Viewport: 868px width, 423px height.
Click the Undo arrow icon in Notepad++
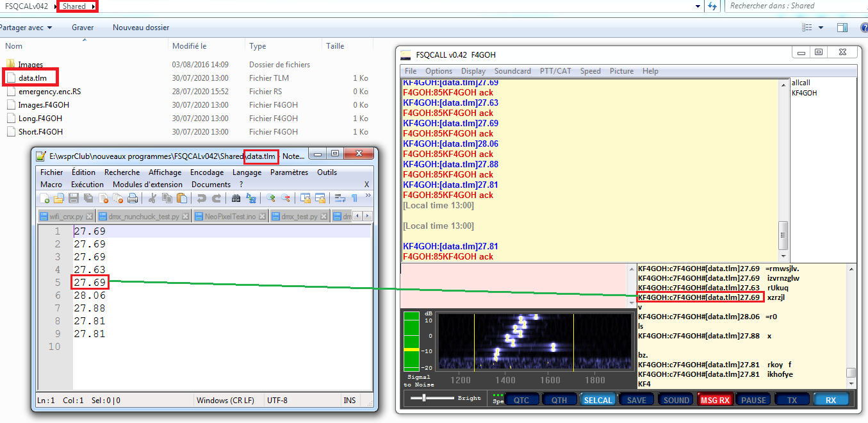(201, 199)
